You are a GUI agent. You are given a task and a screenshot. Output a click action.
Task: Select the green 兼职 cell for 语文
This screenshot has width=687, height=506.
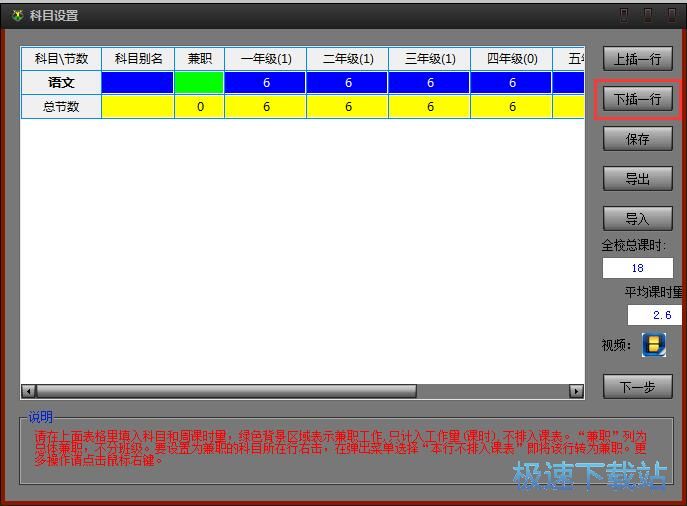pos(199,82)
